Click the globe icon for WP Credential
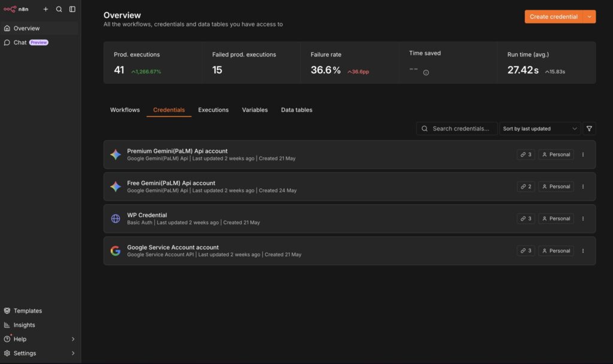This screenshot has width=613, height=364. click(116, 219)
